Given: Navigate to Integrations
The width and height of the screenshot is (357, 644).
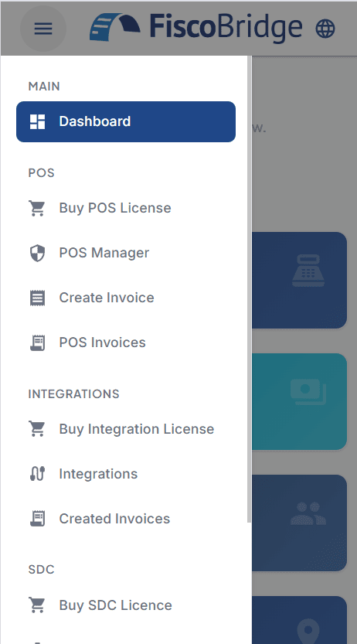Looking at the screenshot, I should click(126, 474).
